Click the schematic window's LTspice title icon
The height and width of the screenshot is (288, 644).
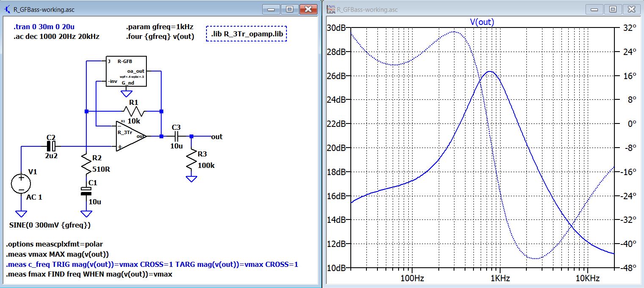[x=7, y=9]
